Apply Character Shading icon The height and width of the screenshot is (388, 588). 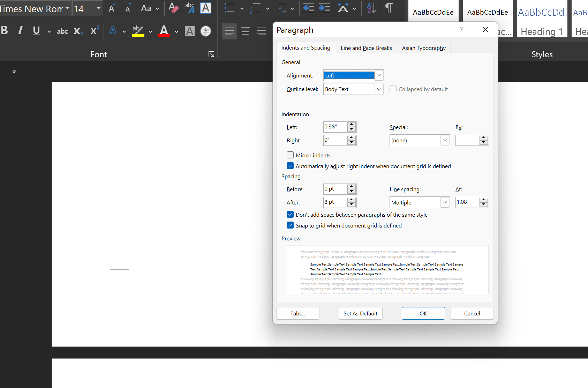(190, 31)
